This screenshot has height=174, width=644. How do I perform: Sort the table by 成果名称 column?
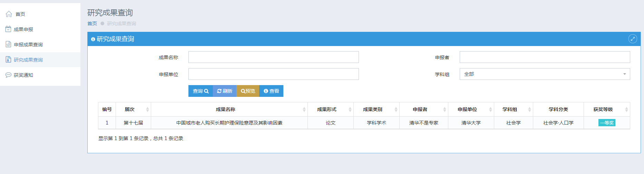tap(229, 109)
